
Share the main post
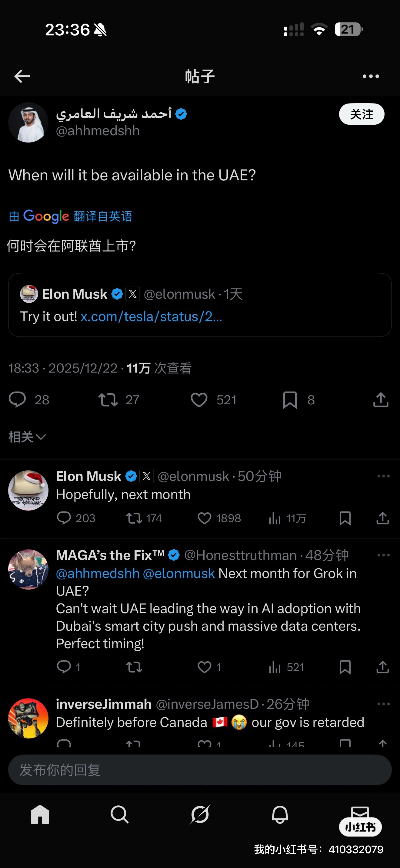381,400
